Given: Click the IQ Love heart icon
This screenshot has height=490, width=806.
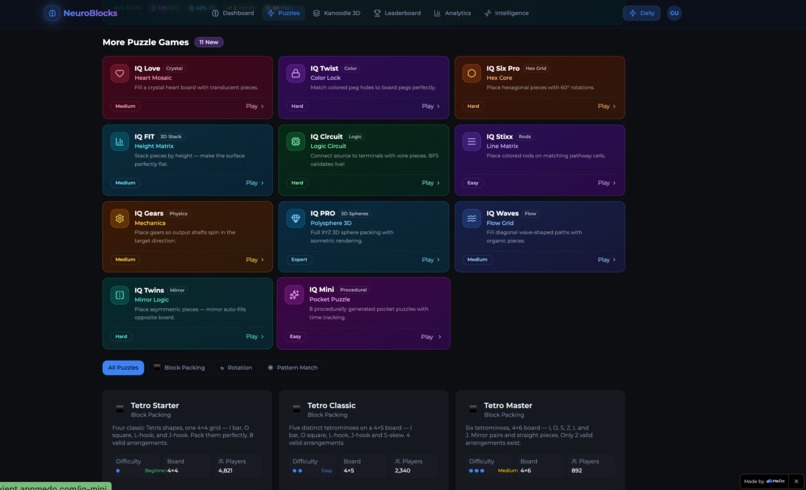Looking at the screenshot, I should click(119, 74).
